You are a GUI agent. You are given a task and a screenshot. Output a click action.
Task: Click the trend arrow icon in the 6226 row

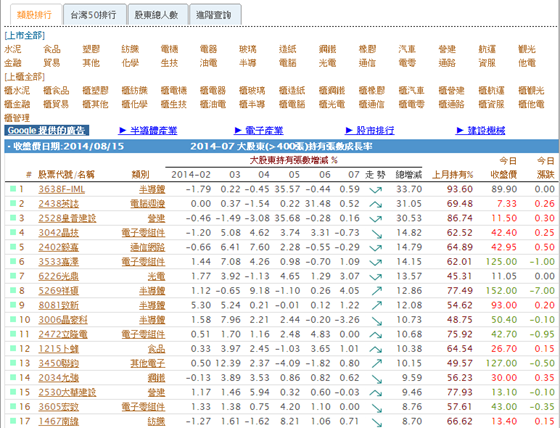point(376,277)
